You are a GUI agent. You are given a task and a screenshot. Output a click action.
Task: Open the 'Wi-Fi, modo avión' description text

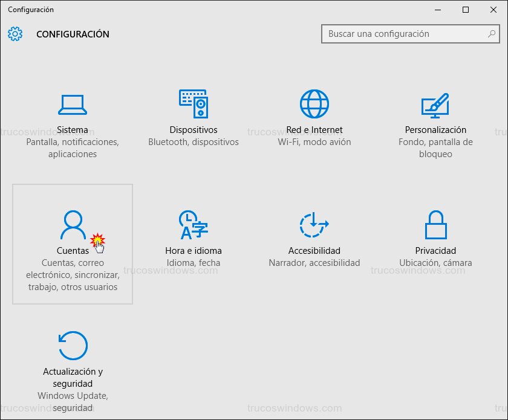[x=314, y=142]
